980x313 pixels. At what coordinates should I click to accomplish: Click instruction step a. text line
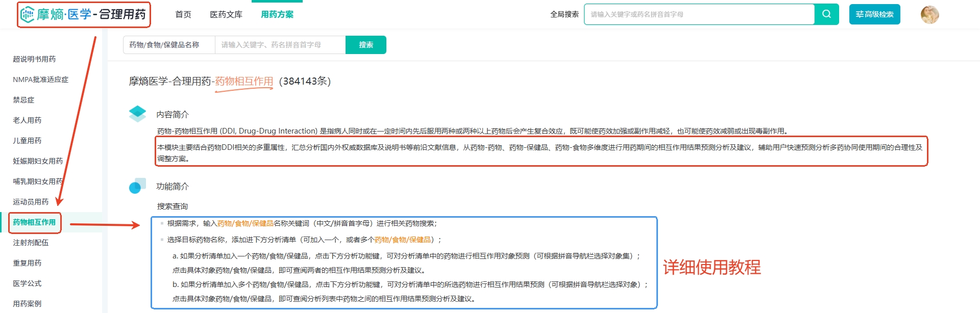(406, 256)
